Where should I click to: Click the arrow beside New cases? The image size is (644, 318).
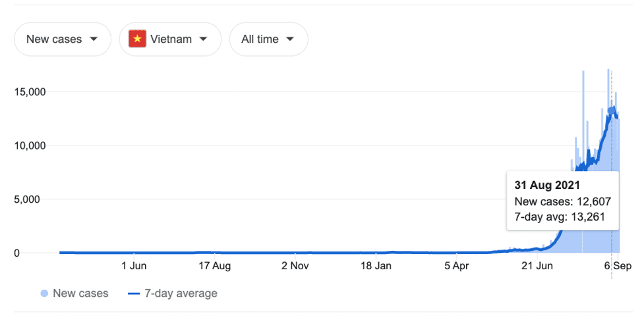pos(93,40)
